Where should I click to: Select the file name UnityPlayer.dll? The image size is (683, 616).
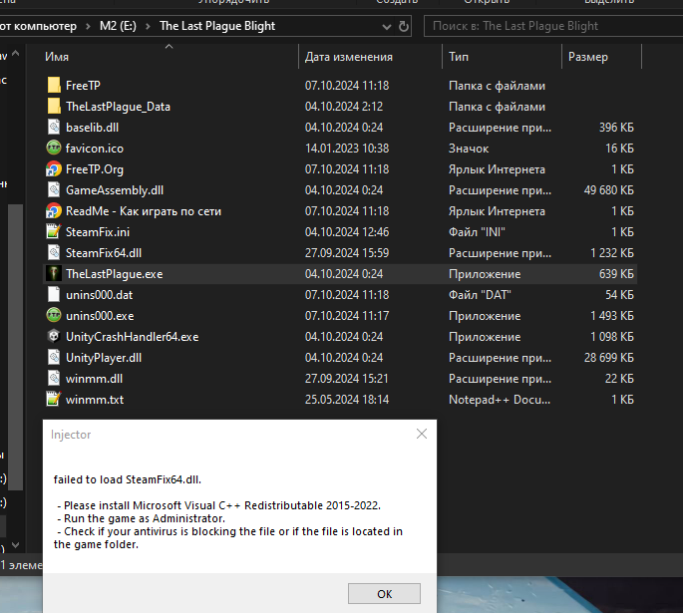point(104,358)
